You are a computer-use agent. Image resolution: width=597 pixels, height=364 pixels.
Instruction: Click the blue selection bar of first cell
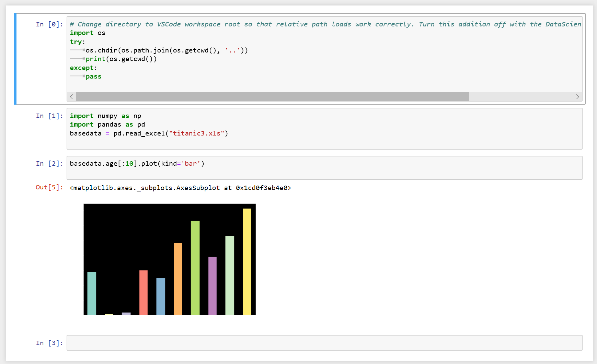click(15, 59)
